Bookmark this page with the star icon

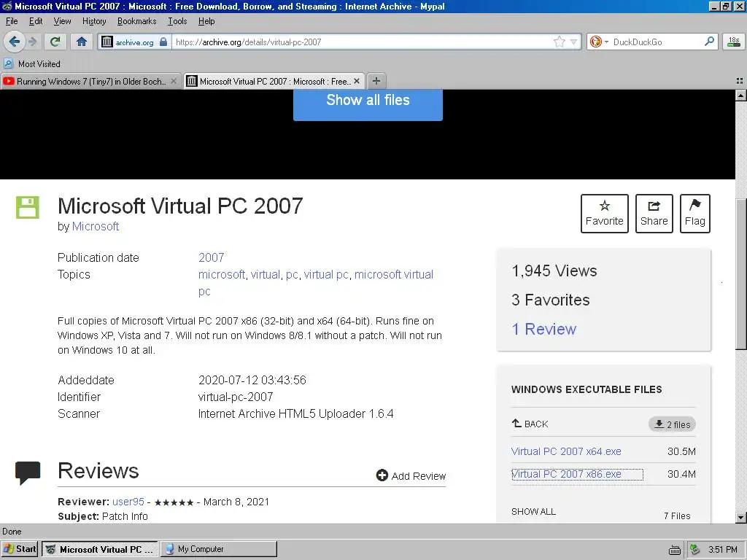point(560,42)
